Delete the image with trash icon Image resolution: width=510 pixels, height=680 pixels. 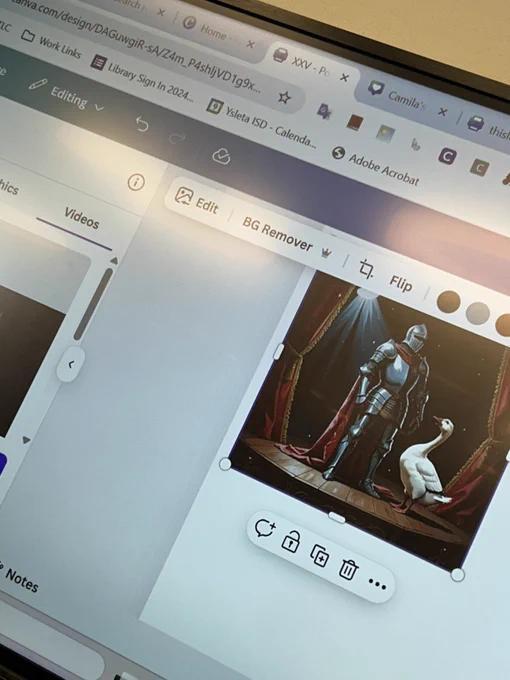348,569
